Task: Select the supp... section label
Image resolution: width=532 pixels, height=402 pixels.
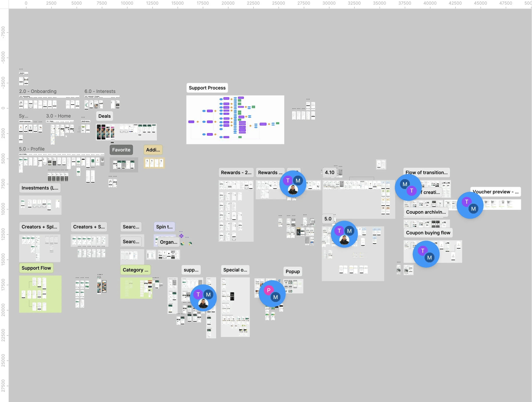Action: (191, 270)
